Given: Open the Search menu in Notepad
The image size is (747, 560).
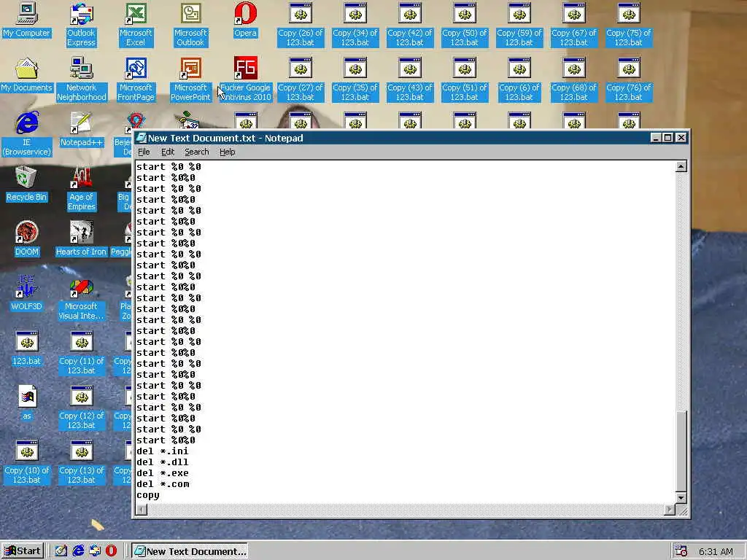Looking at the screenshot, I should 197,152.
